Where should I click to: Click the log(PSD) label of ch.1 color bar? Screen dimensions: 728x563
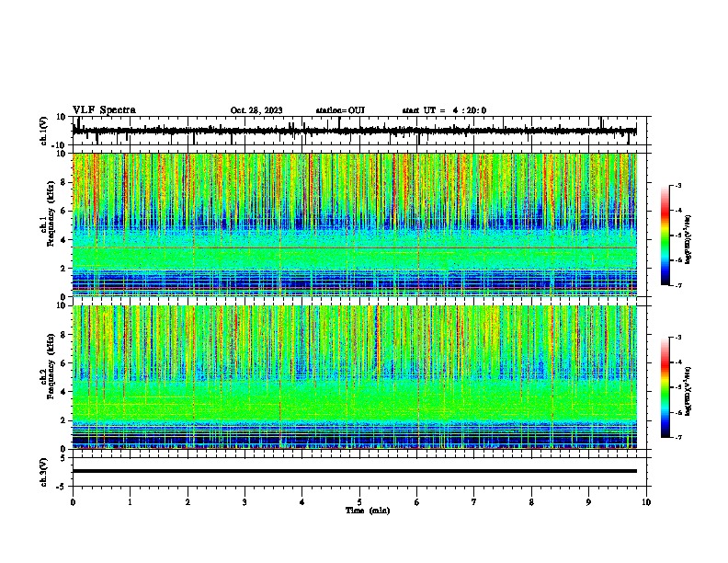[688, 240]
